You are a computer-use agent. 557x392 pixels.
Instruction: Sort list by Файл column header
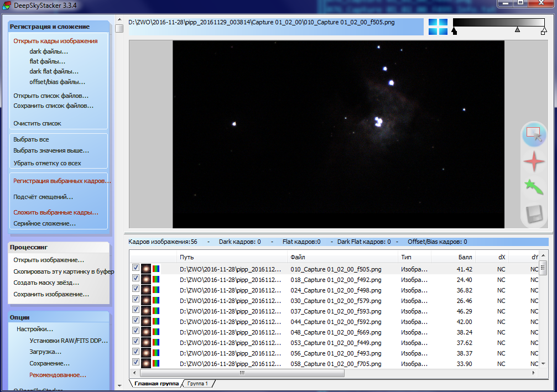(342, 257)
